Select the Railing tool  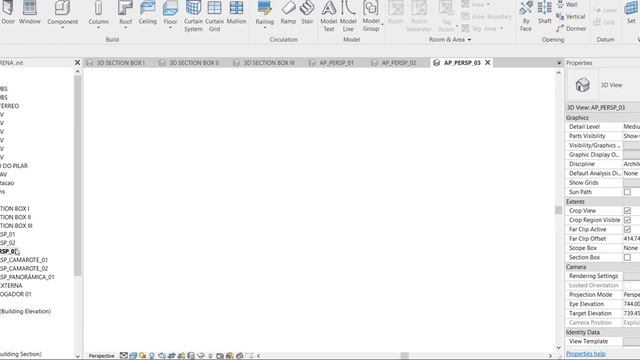pos(264,13)
